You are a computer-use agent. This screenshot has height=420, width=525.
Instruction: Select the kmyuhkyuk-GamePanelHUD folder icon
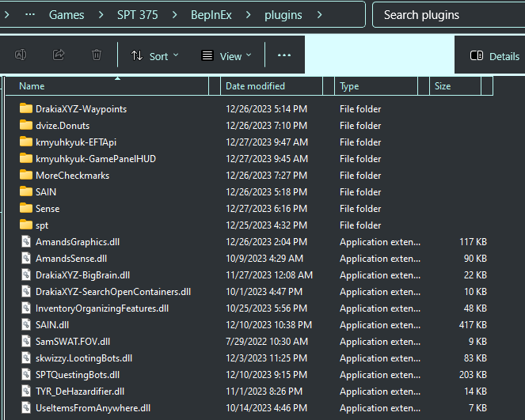click(x=26, y=158)
